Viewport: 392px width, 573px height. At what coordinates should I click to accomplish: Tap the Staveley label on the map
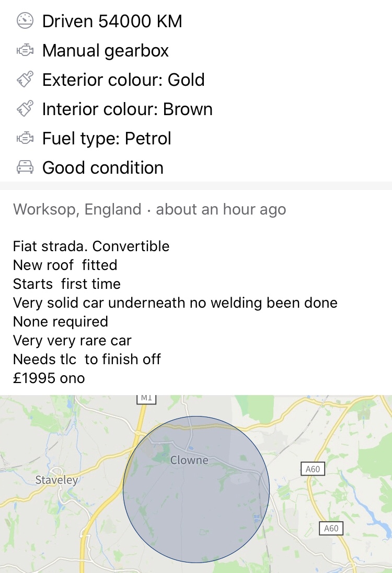pos(56,480)
